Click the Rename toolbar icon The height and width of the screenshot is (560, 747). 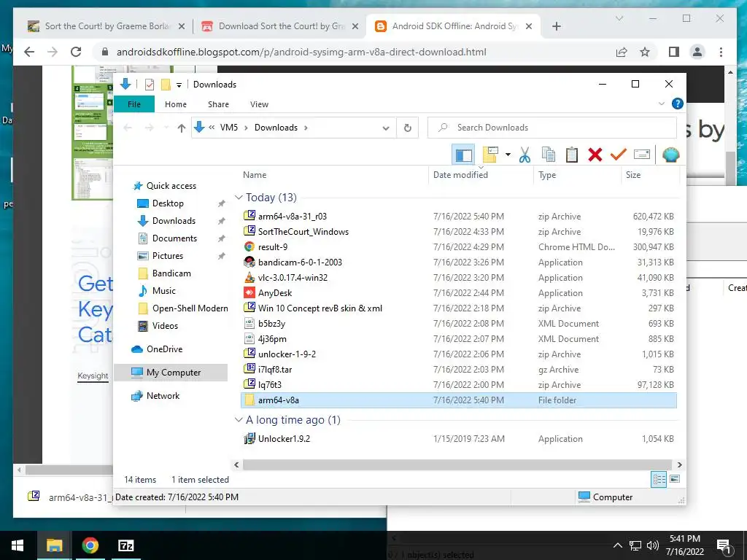(642, 155)
